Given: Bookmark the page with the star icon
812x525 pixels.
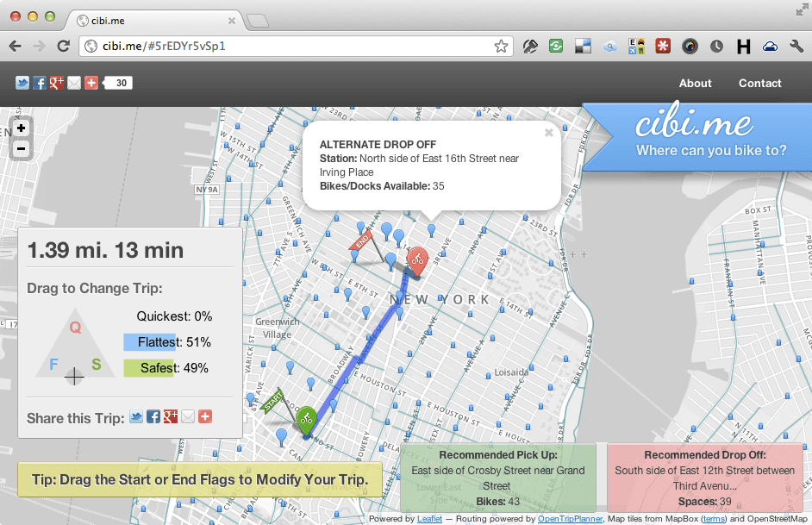Looking at the screenshot, I should pos(501,47).
